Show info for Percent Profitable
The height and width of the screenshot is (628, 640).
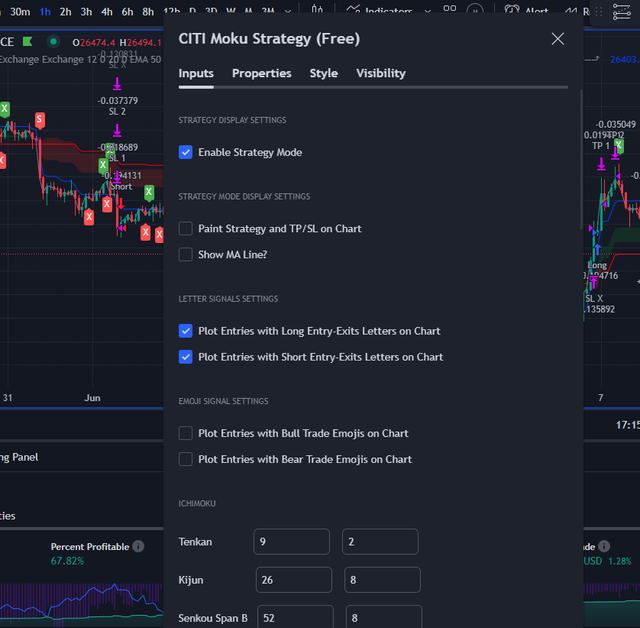coord(138,546)
